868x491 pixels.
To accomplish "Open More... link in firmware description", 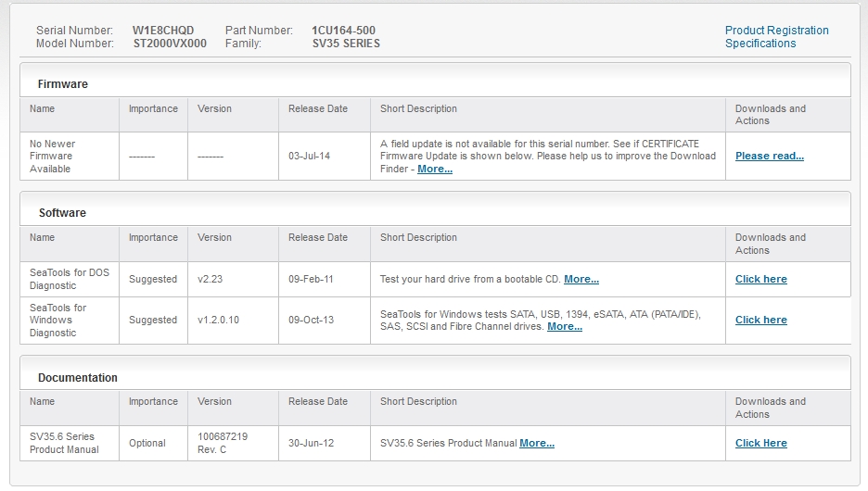I will tap(435, 170).
